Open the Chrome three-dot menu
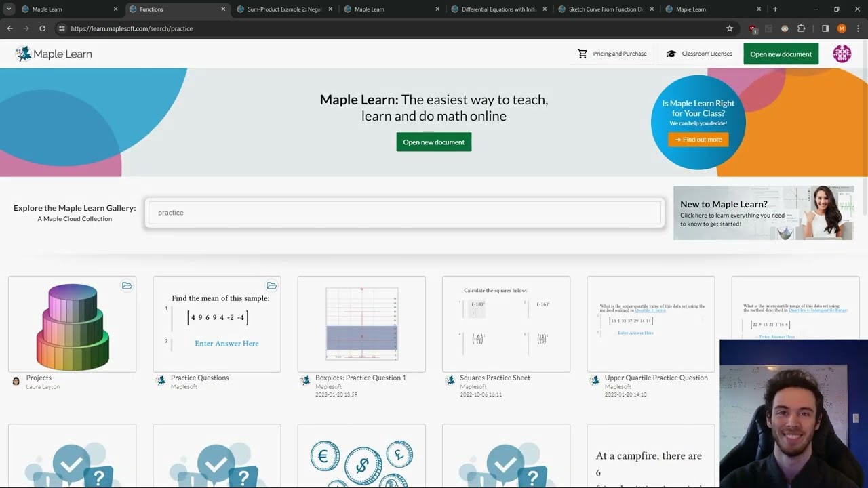The image size is (868, 488). 858,28
